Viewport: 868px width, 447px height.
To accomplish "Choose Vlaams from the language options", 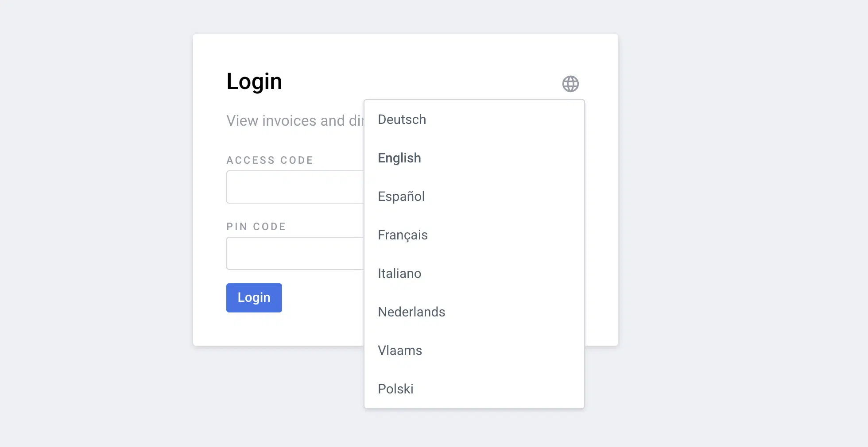I will click(x=399, y=351).
